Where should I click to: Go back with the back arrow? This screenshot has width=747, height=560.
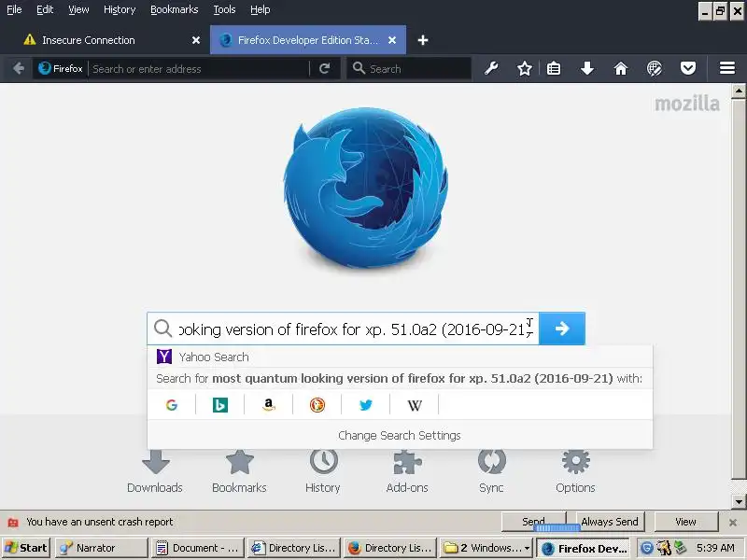tap(19, 68)
